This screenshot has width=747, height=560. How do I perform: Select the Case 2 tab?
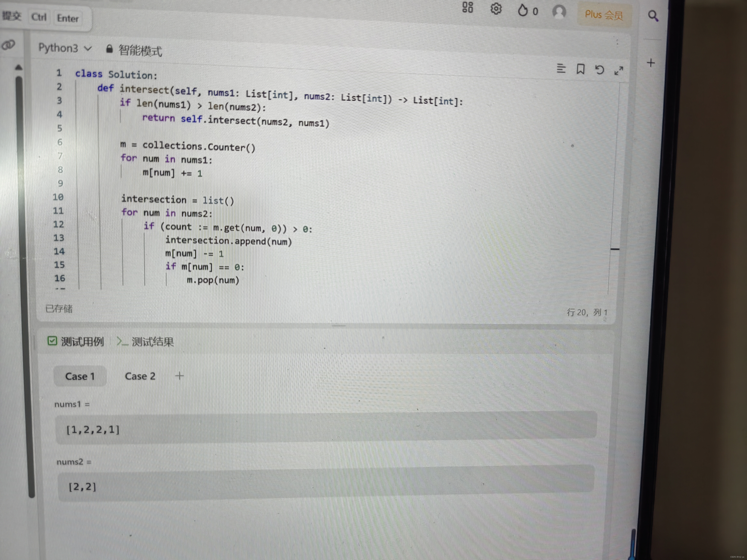(x=140, y=376)
